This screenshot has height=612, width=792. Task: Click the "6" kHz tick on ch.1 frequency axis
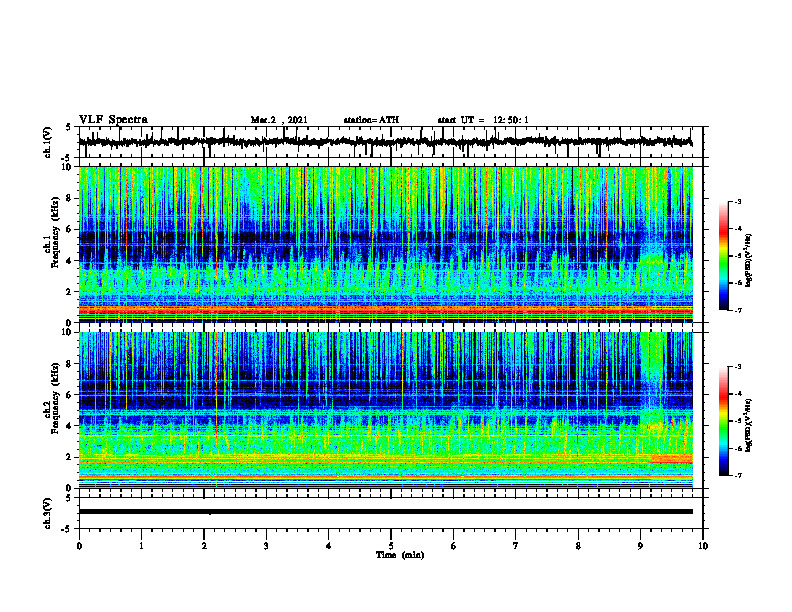point(69,229)
